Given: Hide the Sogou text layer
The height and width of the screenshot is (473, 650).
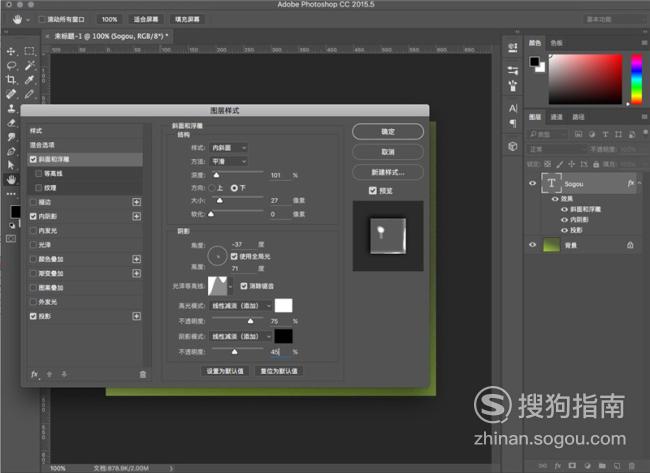Looking at the screenshot, I should coord(533,183).
